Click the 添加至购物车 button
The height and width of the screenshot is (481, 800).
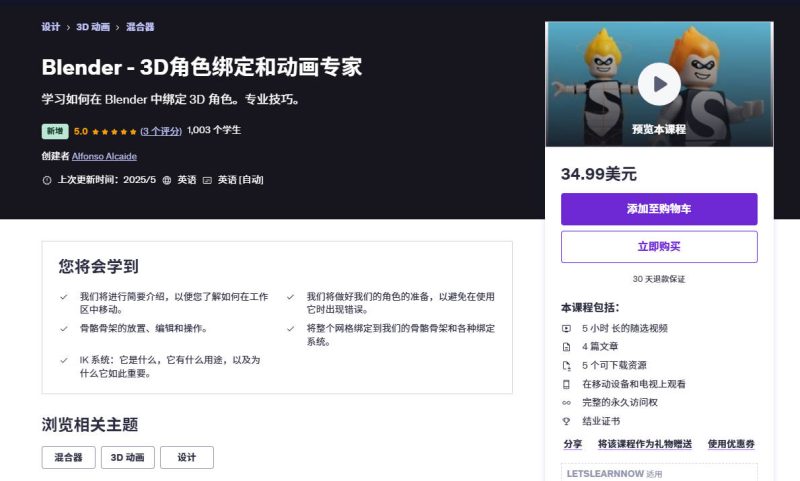click(659, 209)
